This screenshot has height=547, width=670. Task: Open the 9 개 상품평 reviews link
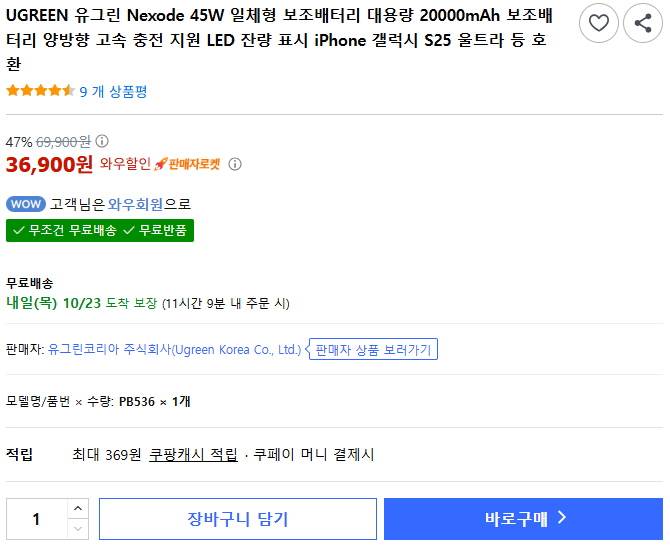point(113,91)
